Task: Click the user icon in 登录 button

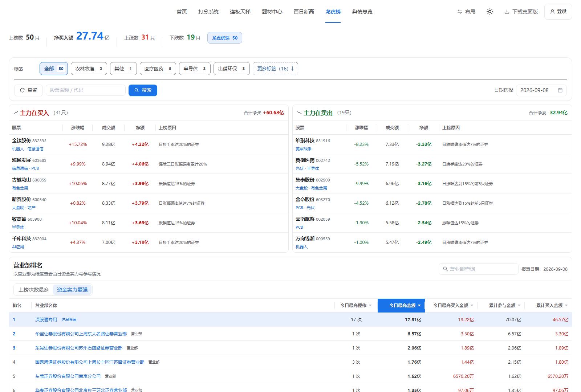Action: tap(552, 12)
